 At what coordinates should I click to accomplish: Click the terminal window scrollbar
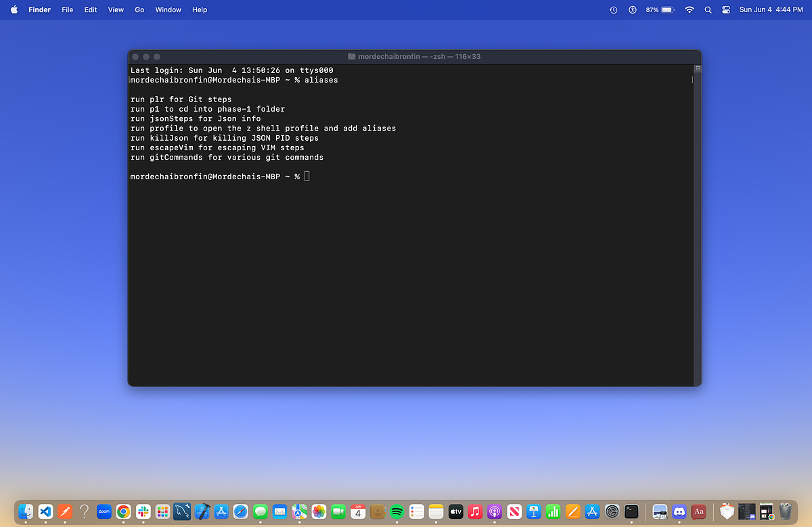coord(697,68)
